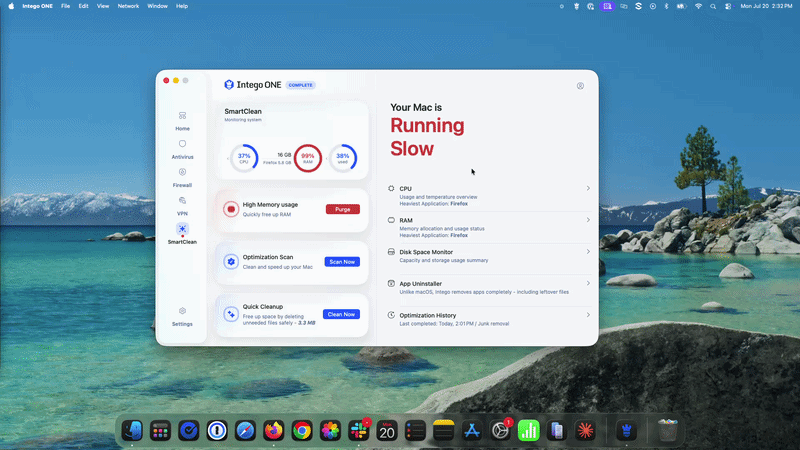The height and width of the screenshot is (450, 800).
Task: Click the left arrow beside CPU gauge
Action: click(228, 158)
